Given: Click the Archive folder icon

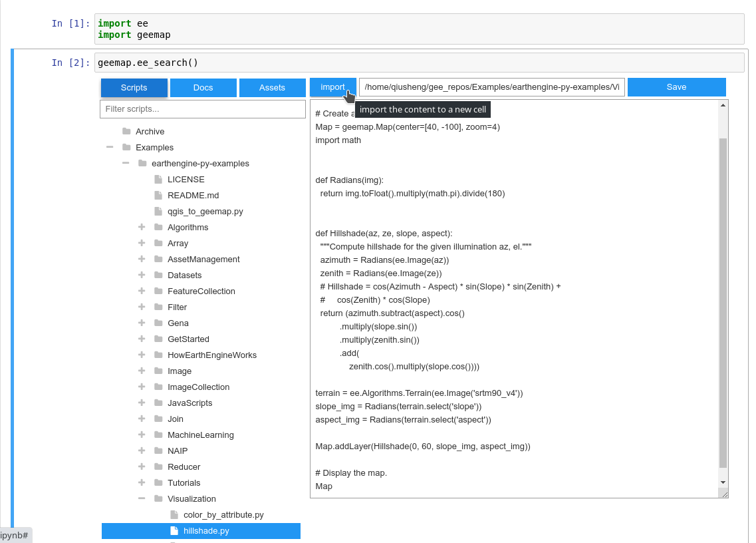Looking at the screenshot, I should [126, 132].
